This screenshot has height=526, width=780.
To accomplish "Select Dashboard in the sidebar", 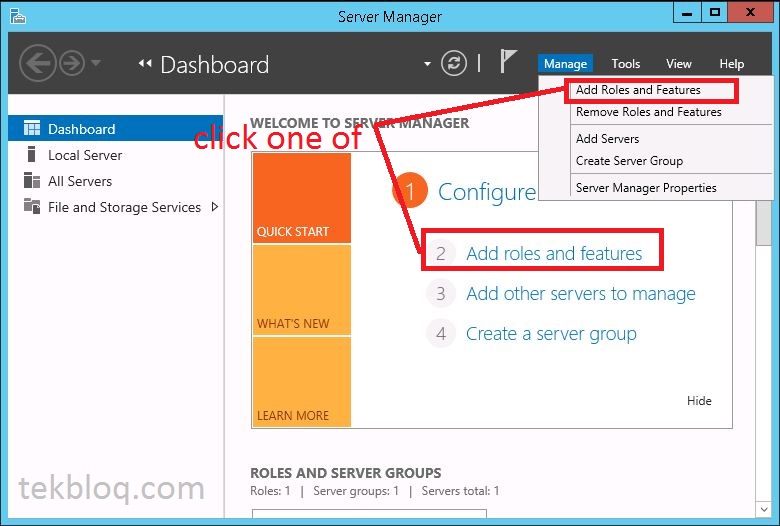I will point(115,129).
